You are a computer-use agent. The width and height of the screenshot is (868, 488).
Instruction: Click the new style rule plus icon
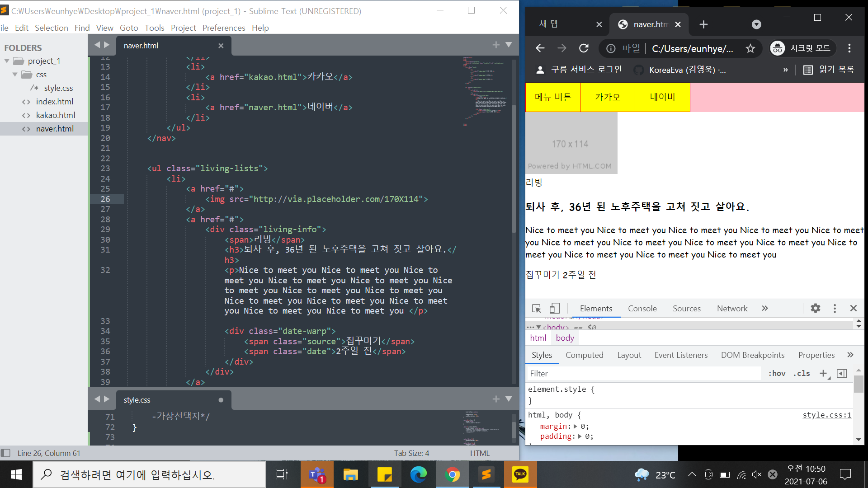[x=823, y=374]
